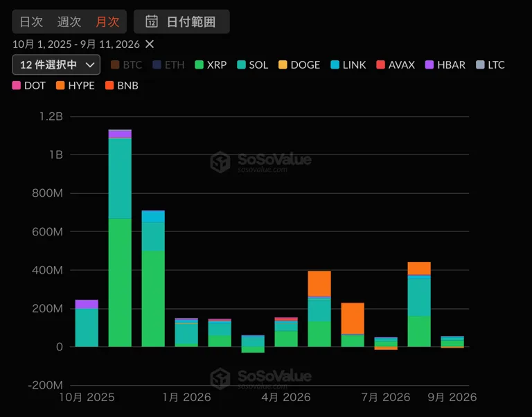Click the calendar icon in 日付範囲 button
This screenshot has width=532, height=417.
[152, 21]
